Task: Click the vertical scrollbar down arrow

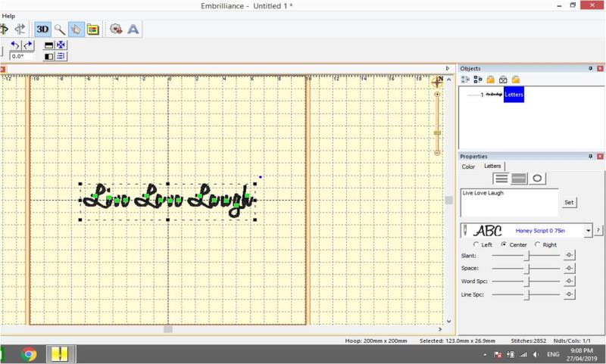Action: tap(448, 321)
